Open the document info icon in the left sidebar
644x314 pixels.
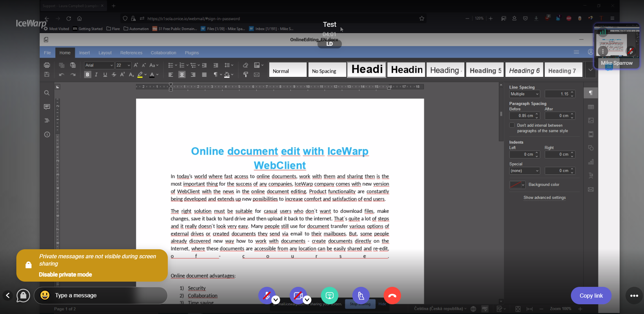(47, 134)
